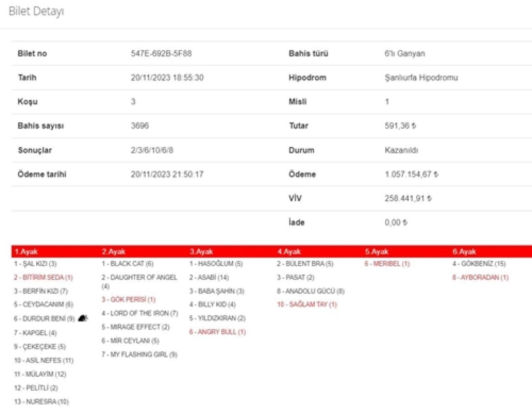
Task: Click winning horse SAĞLAM TAY
Action: tap(307, 304)
